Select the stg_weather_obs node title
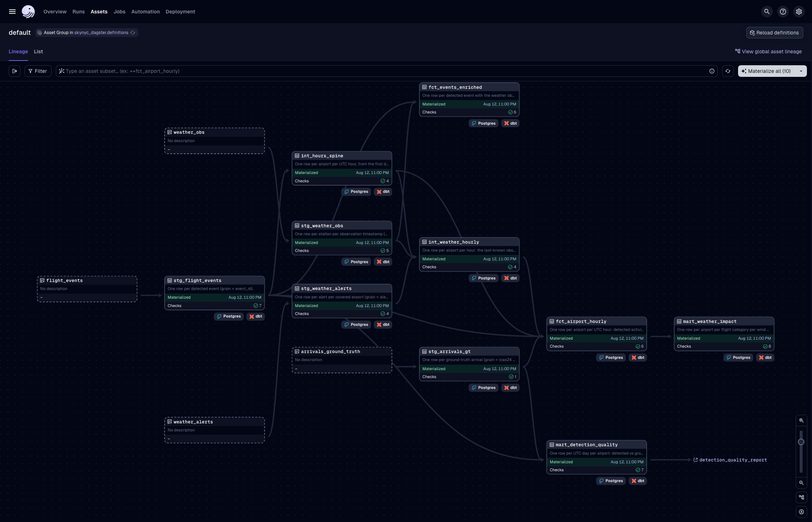 pyautogui.click(x=322, y=226)
